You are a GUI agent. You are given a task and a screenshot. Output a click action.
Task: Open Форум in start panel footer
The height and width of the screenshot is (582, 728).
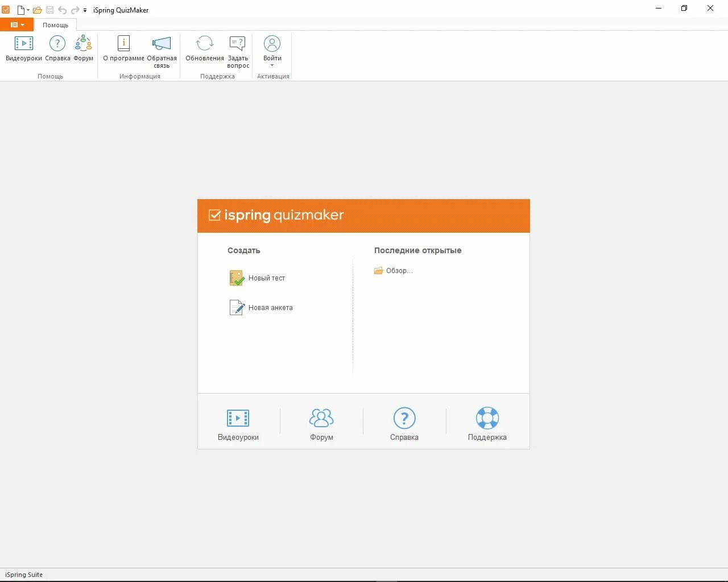click(321, 424)
